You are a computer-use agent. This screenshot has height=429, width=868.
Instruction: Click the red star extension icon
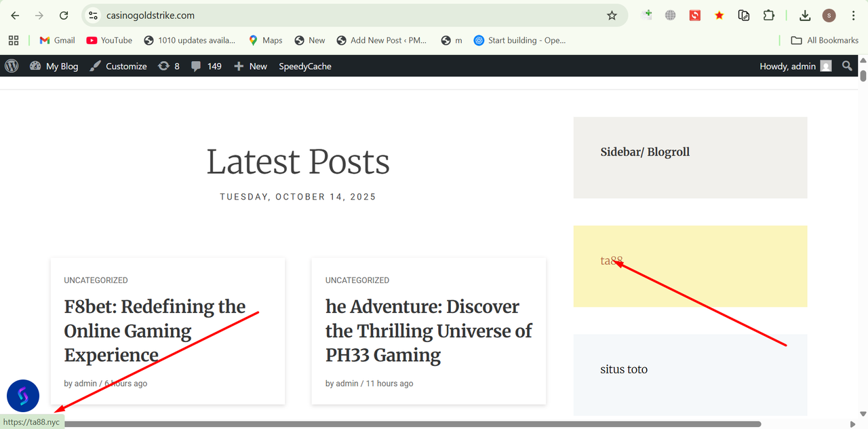(x=719, y=16)
